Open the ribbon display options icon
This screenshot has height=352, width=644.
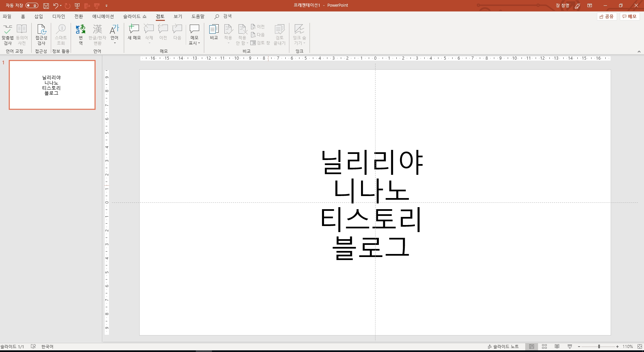[x=590, y=5]
